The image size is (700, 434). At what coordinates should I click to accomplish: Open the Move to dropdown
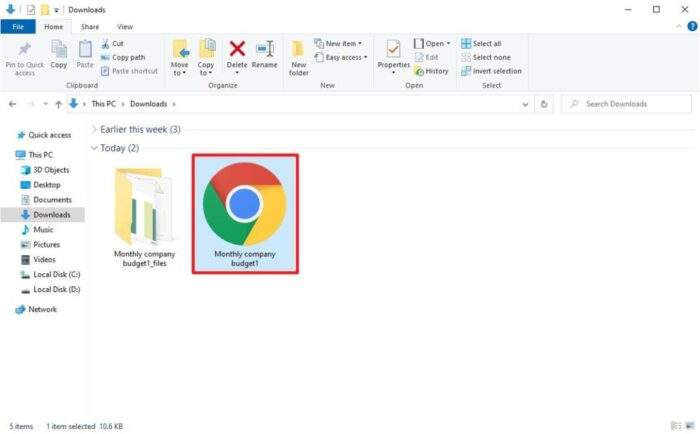pos(179,58)
